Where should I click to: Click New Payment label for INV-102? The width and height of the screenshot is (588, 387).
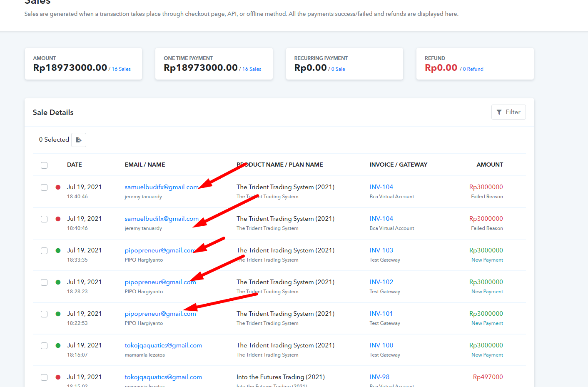coord(487,292)
